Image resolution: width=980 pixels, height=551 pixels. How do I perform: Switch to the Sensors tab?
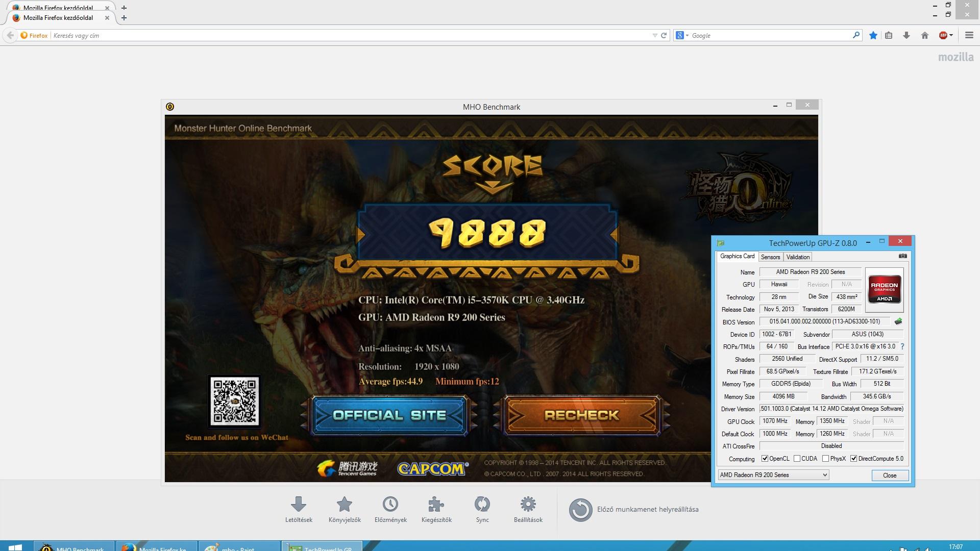tap(770, 257)
